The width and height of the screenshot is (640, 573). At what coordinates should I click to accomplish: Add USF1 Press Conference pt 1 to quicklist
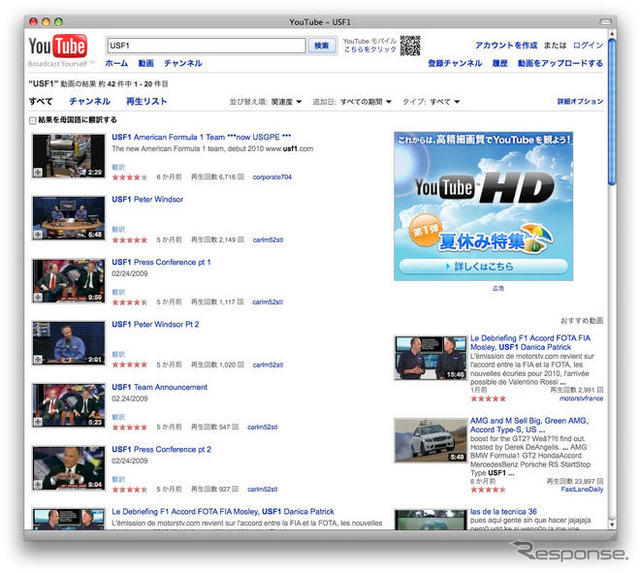38,297
